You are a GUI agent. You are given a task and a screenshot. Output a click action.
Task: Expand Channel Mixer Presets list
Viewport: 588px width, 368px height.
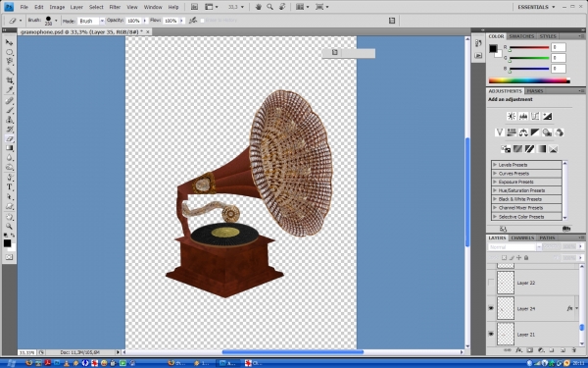(x=495, y=208)
